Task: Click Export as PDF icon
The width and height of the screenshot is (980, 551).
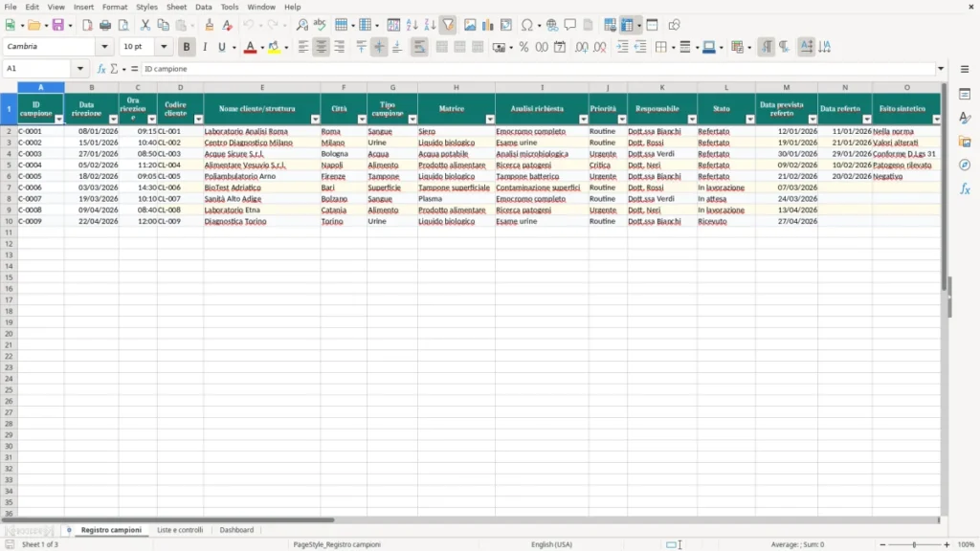Action: [x=87, y=25]
